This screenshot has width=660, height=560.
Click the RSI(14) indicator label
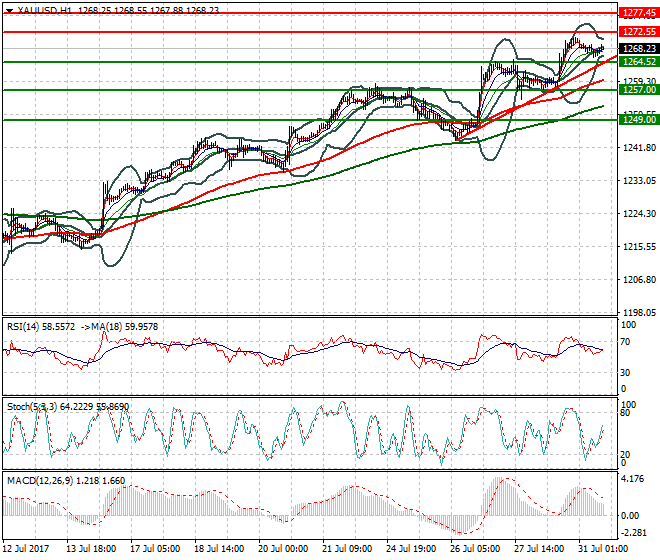24,327
